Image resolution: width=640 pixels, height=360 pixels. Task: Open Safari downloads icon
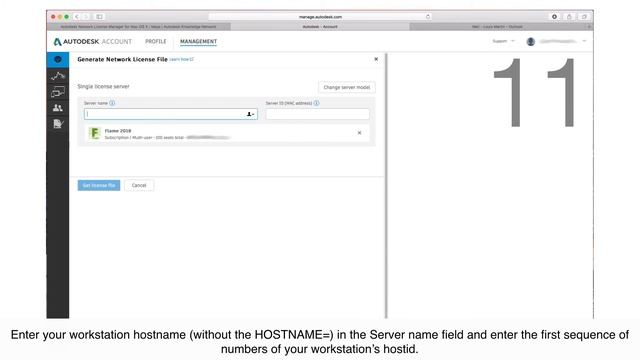click(554, 17)
